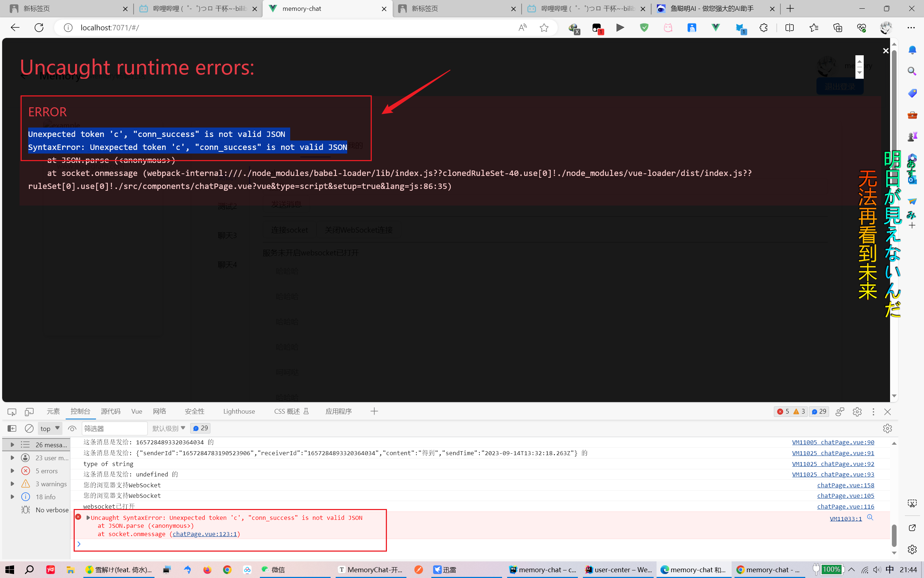This screenshot has height=578, width=924.
Task: Reload the localhost page
Action: (39, 27)
